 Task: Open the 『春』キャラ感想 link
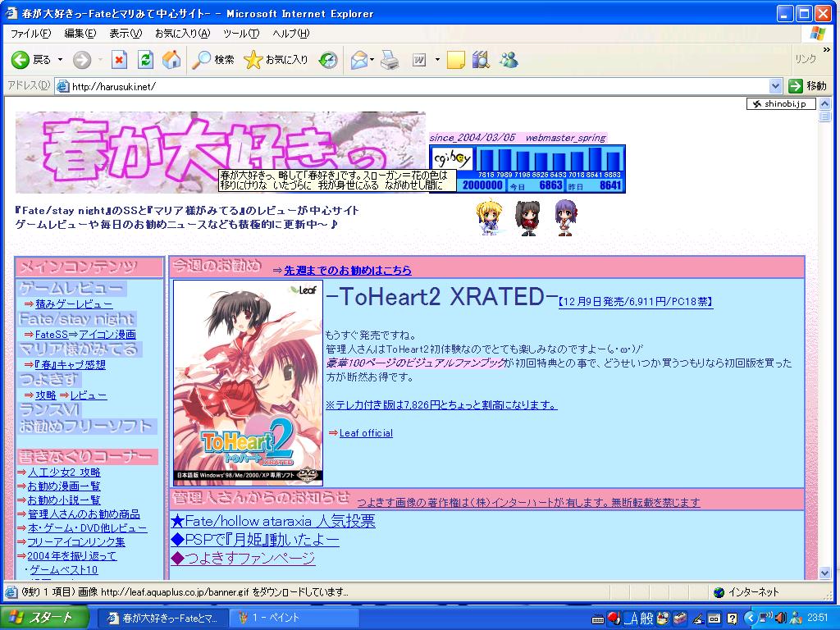coord(71,365)
